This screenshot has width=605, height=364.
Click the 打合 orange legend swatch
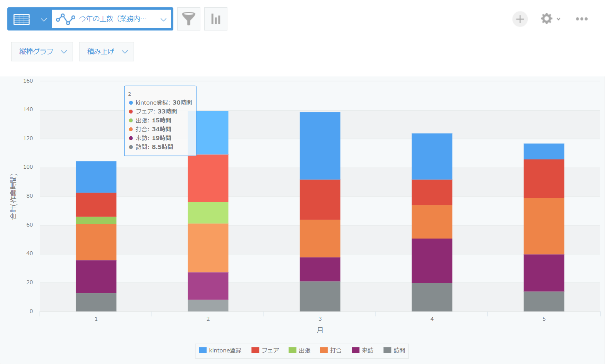pyautogui.click(x=324, y=350)
